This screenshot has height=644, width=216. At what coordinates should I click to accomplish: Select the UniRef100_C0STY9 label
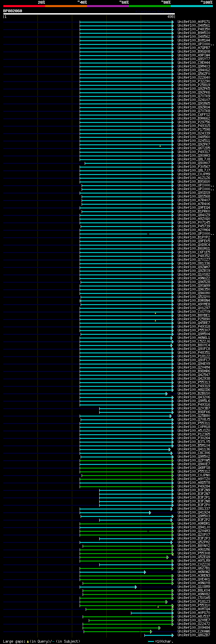(194, 312)
